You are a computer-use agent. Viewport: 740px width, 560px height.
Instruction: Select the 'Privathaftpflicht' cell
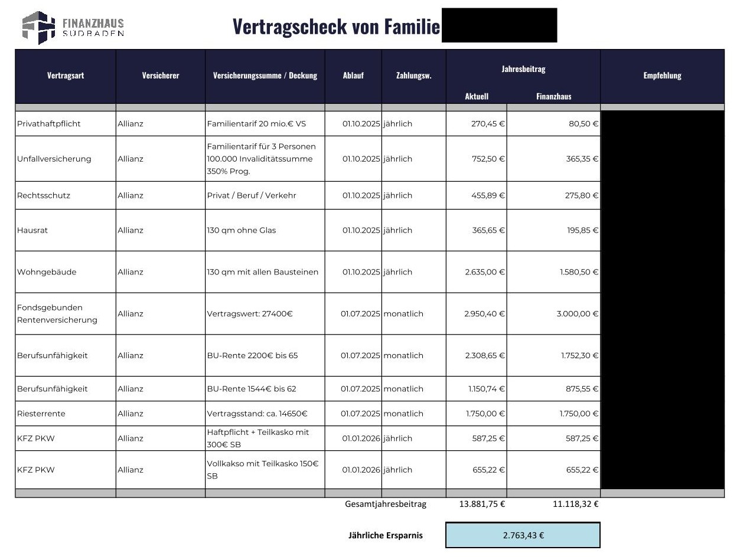(x=66, y=124)
